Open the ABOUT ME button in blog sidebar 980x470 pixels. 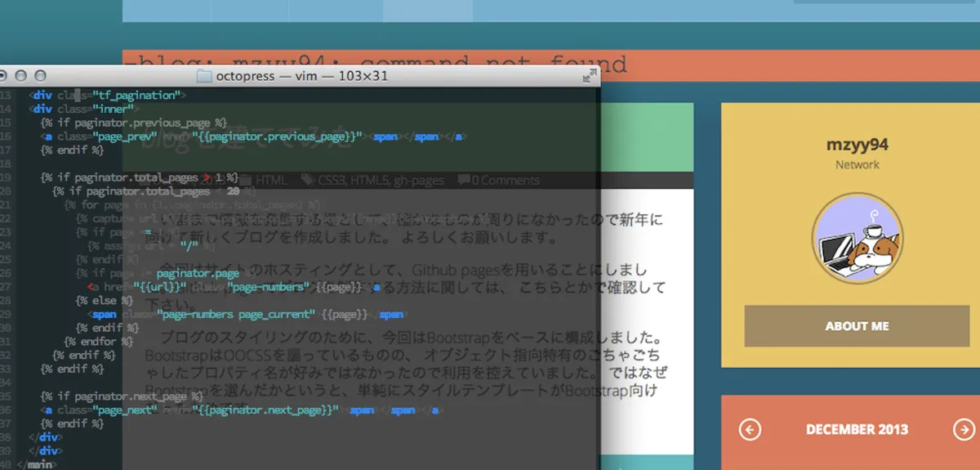pos(857,326)
